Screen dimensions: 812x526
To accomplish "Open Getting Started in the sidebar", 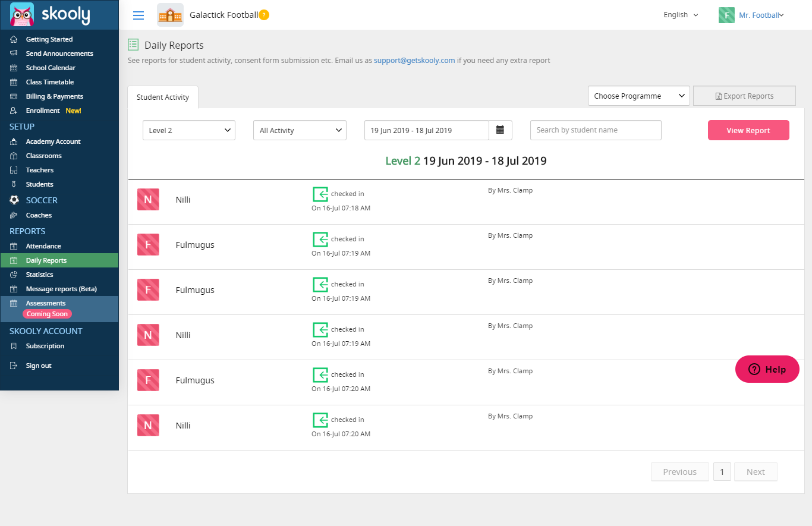I will pos(49,39).
